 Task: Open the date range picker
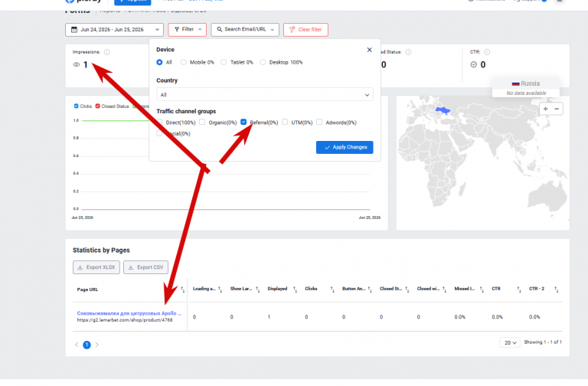point(114,30)
